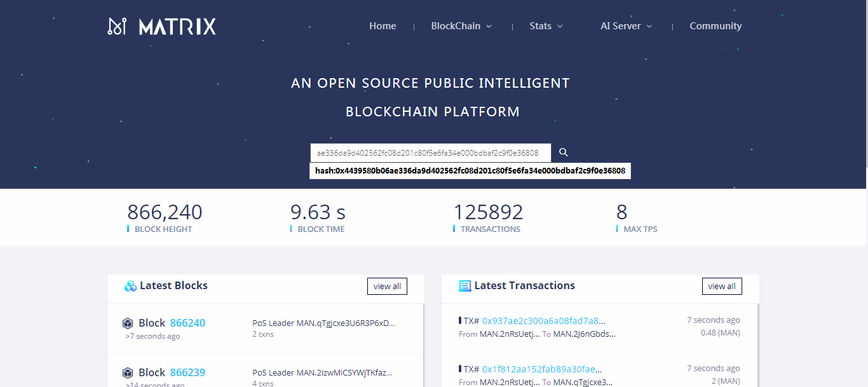Image resolution: width=868 pixels, height=387 pixels.
Task: Click the Latest Transactions list icon
Action: [x=465, y=286]
